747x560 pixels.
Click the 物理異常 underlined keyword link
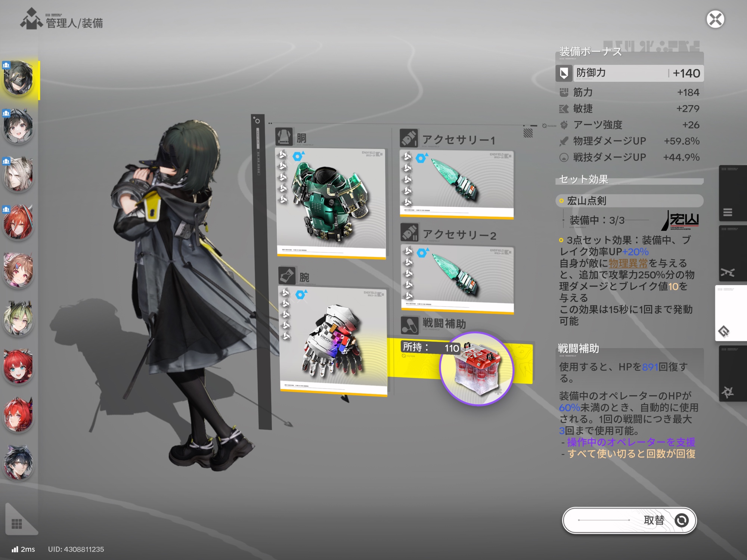pyautogui.click(x=628, y=263)
